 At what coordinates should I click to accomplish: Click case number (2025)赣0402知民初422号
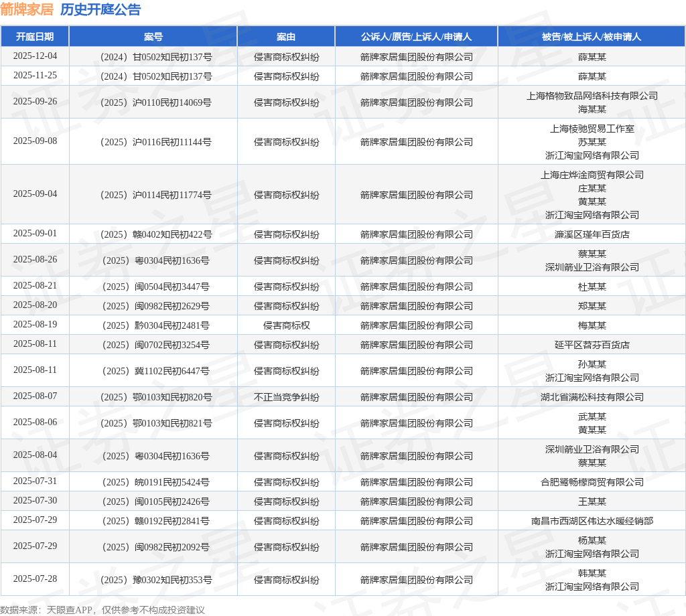[x=156, y=234]
